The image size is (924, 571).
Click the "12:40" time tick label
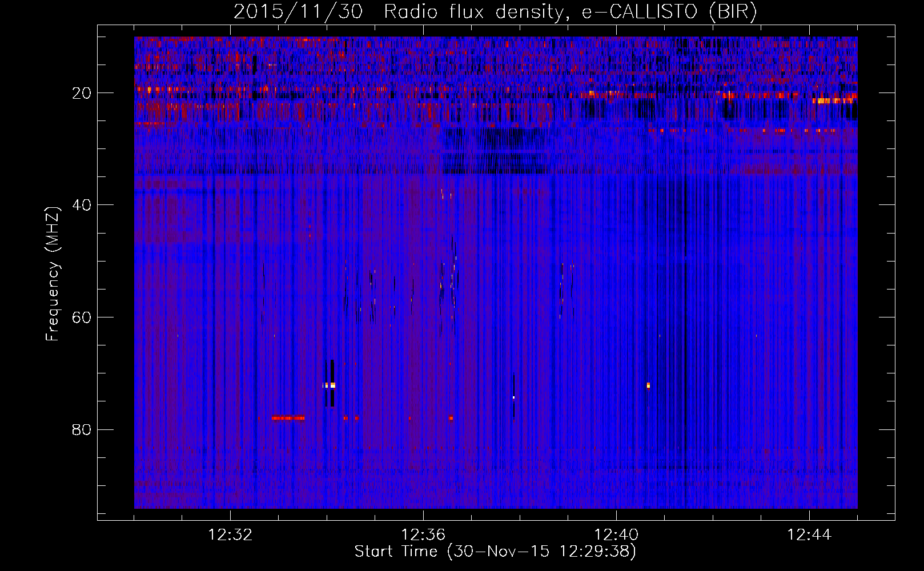coord(616,535)
